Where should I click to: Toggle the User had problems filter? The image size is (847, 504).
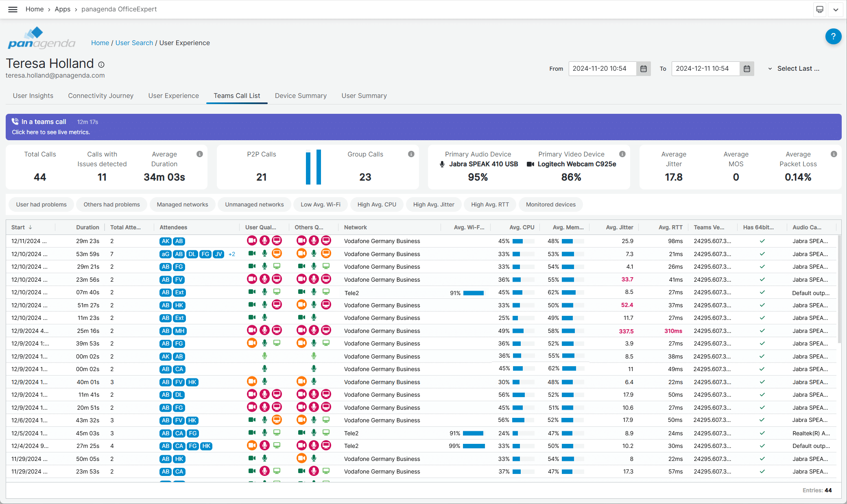(41, 204)
